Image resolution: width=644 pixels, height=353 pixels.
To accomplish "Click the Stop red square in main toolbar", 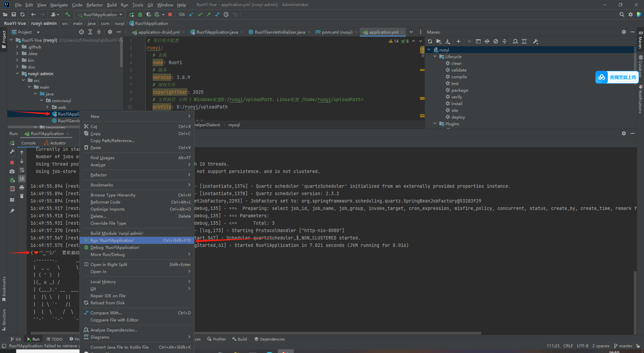I will pyautogui.click(x=170, y=14).
